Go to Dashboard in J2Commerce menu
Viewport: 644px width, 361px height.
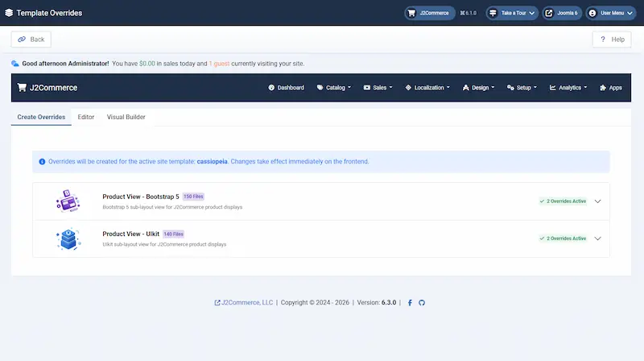[x=287, y=88]
